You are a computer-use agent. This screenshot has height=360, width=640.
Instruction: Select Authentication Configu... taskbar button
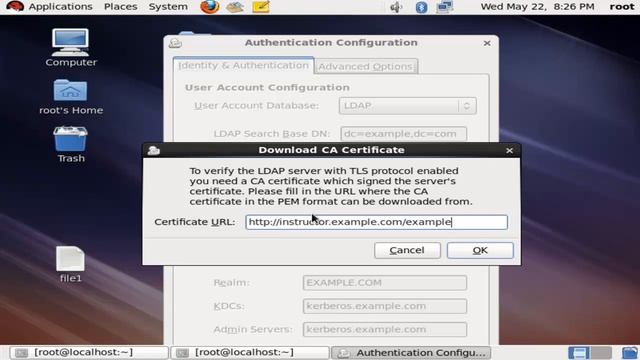[x=411, y=353]
